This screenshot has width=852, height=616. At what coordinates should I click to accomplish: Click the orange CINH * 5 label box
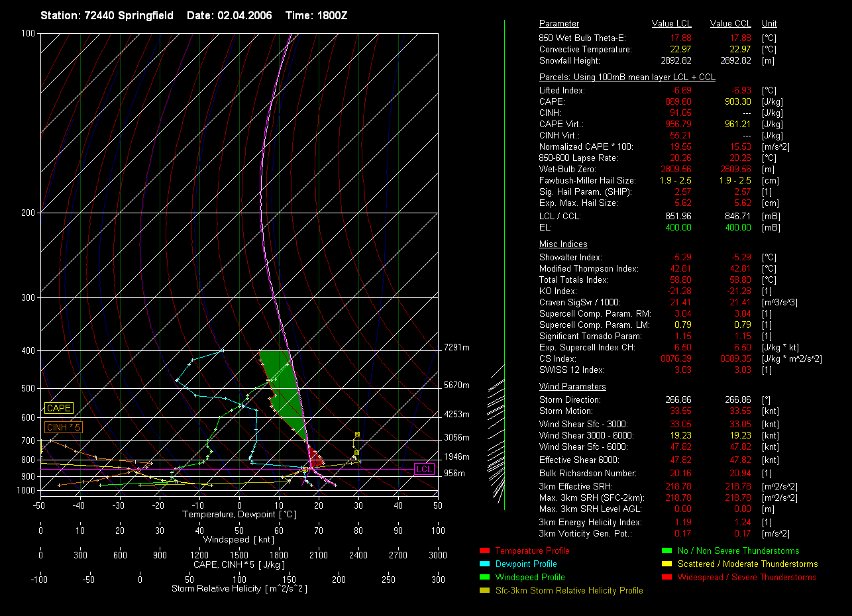(63, 428)
